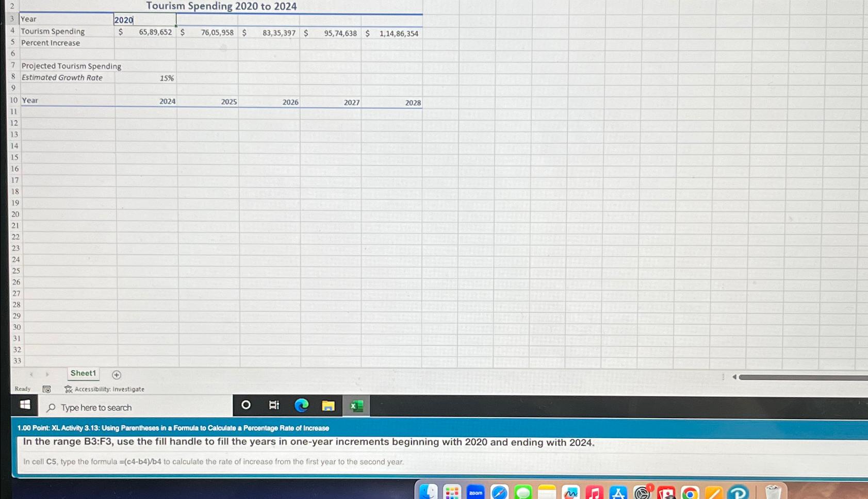This screenshot has width=868, height=499.
Task: Click the fill-range instruction text for B3:F3
Action: (308, 442)
